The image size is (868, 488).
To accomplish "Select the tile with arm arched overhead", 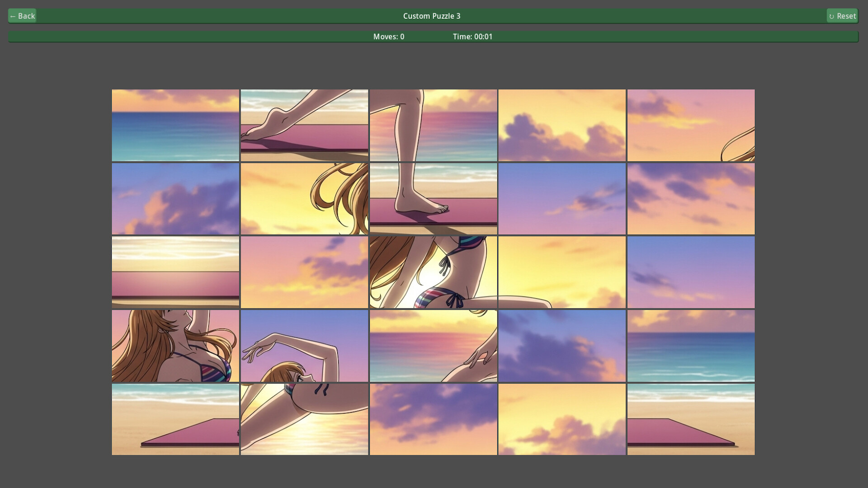I will 304,345.
